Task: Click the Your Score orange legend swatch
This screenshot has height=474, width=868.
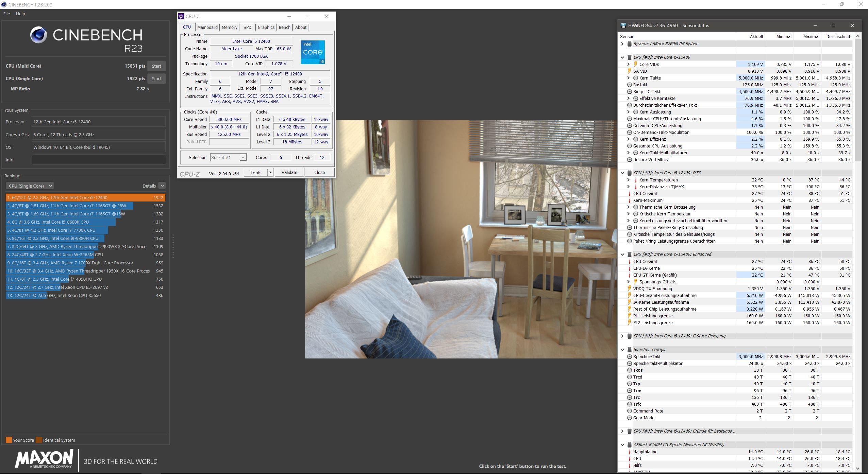Action: [x=9, y=440]
